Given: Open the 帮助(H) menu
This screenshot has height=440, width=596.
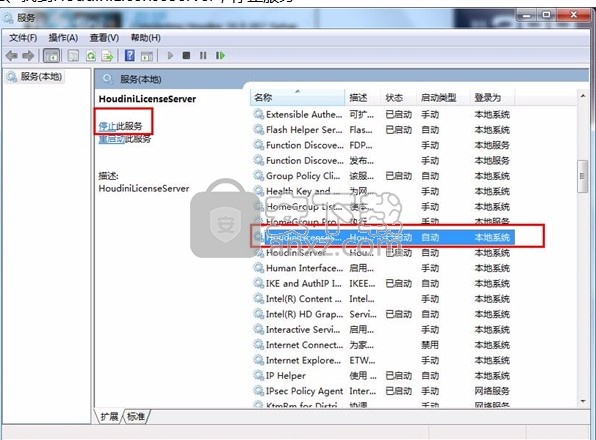Looking at the screenshot, I should click(146, 38).
